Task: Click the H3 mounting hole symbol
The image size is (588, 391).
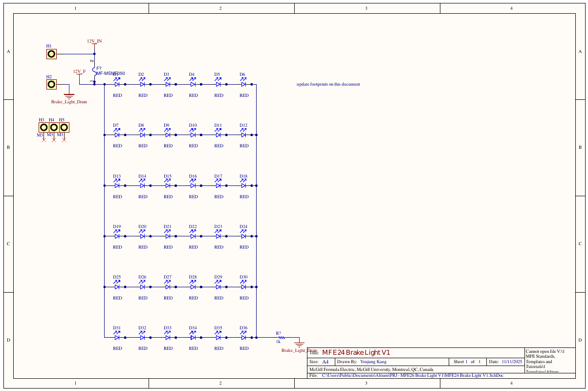Action: (44, 128)
